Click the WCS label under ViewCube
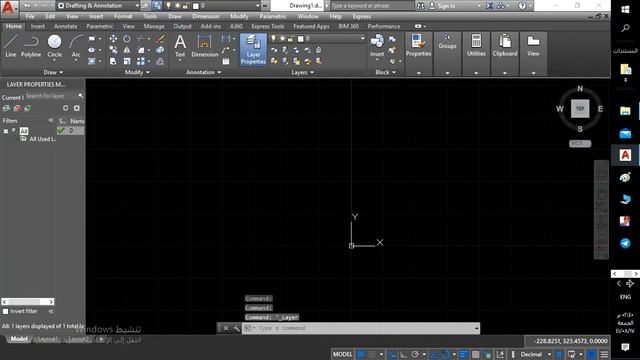The height and width of the screenshot is (360, 640). pos(580,144)
